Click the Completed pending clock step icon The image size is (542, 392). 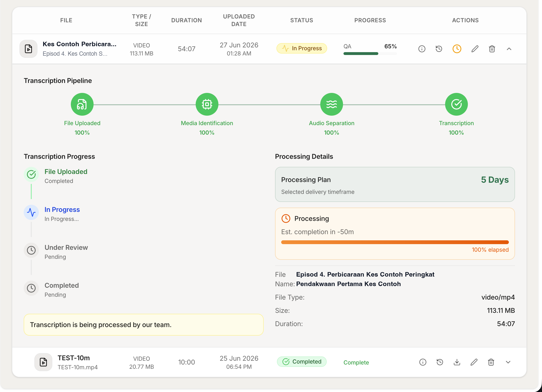pos(31,288)
